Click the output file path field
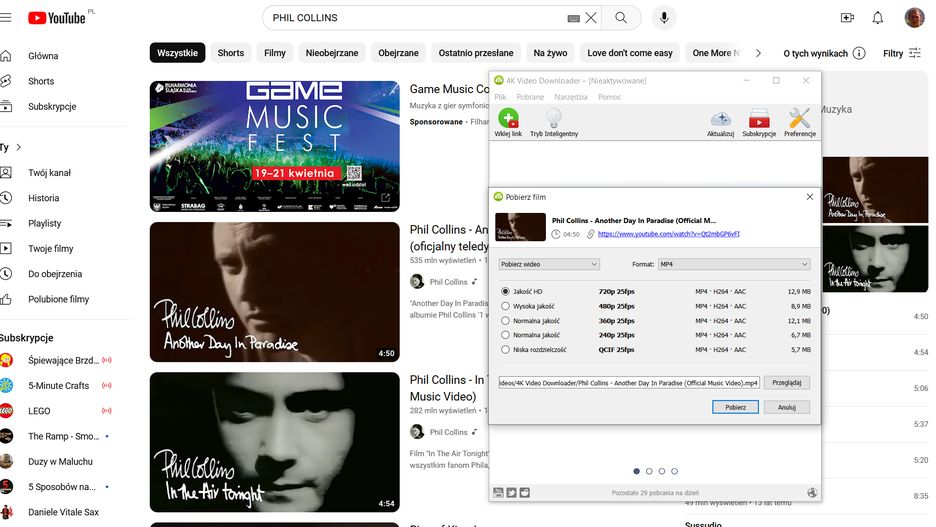The height and width of the screenshot is (527, 936). click(x=629, y=383)
